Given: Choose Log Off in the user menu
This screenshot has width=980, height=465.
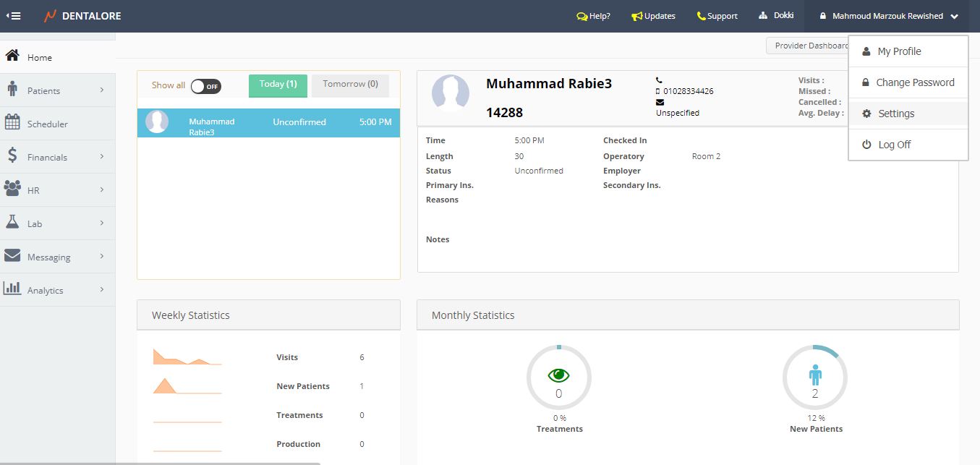Looking at the screenshot, I should pos(894,145).
